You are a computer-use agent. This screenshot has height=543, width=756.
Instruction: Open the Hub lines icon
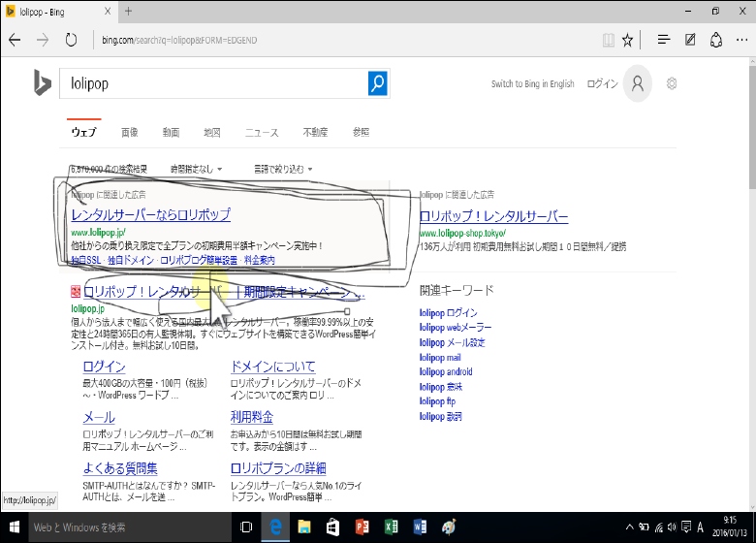[664, 40]
